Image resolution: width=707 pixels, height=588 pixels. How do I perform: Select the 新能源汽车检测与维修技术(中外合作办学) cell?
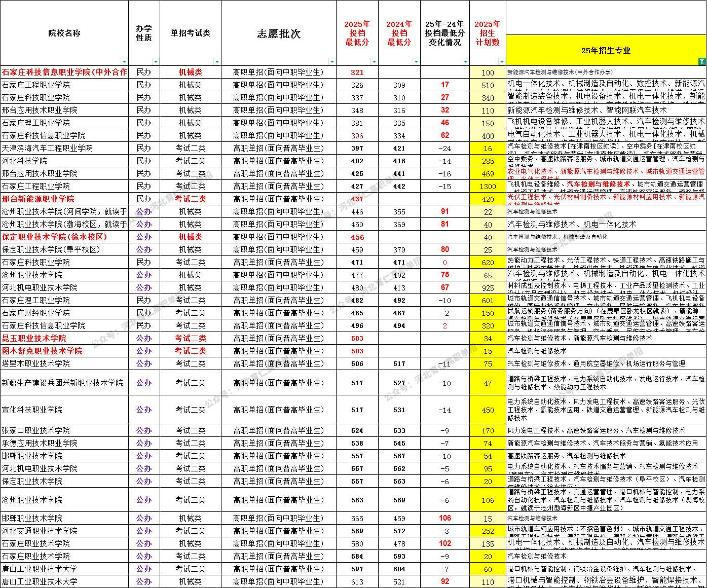(606, 72)
